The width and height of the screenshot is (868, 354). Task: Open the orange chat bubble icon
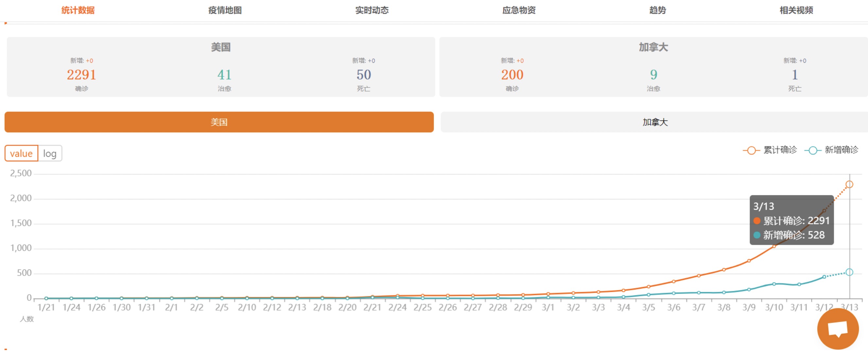tap(838, 329)
